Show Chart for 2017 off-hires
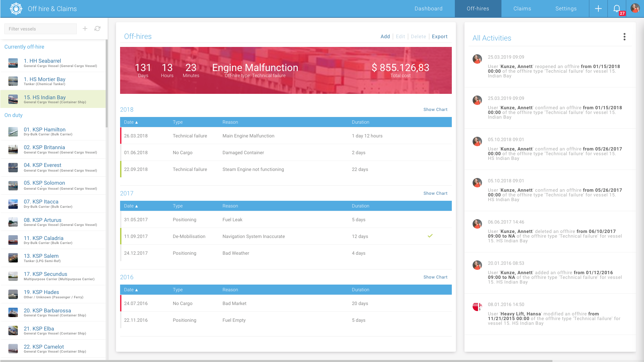This screenshot has height=362, width=644. pos(435,193)
